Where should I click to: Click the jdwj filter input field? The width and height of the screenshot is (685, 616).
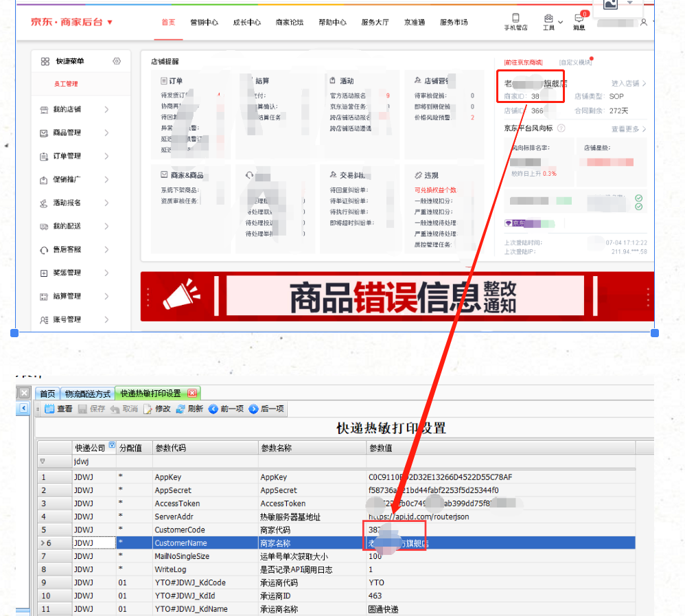(94, 461)
